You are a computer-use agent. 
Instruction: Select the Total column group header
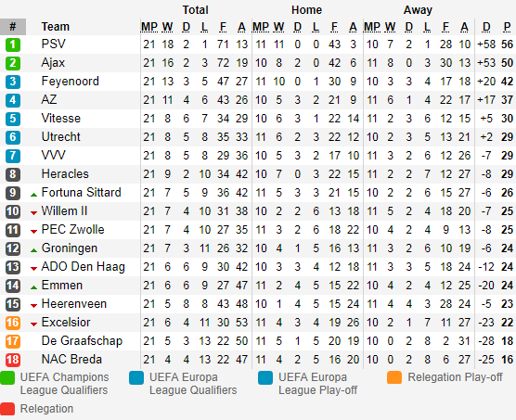tap(196, 10)
